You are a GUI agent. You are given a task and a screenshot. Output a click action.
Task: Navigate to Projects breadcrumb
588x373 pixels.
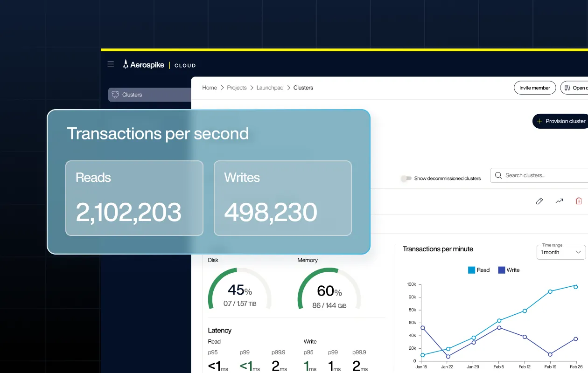(x=237, y=88)
